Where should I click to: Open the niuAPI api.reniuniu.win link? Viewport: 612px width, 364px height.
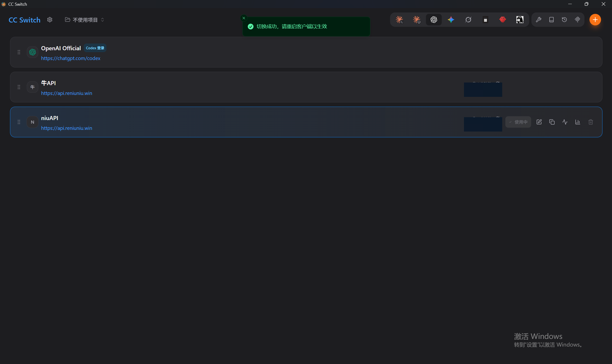click(x=67, y=128)
